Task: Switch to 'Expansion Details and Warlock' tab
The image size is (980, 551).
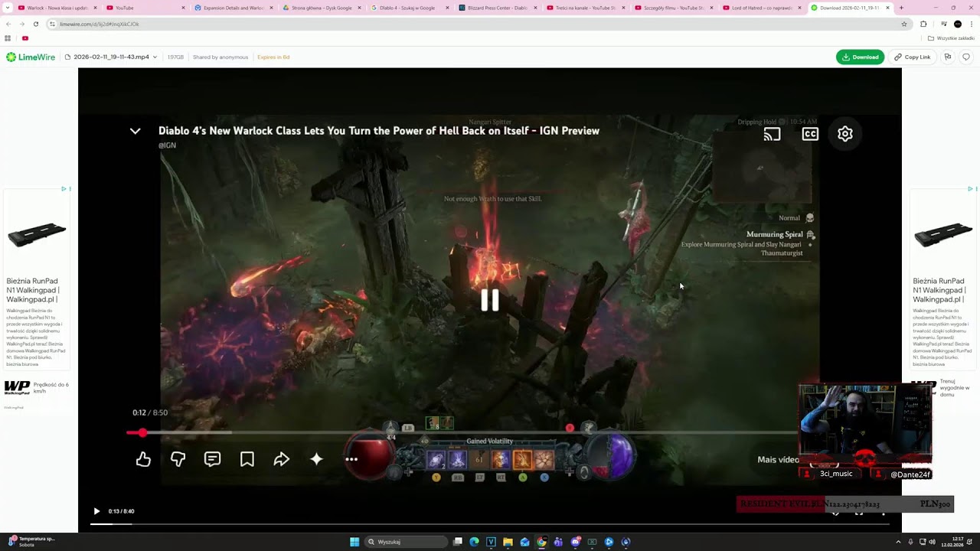Action: (234, 8)
